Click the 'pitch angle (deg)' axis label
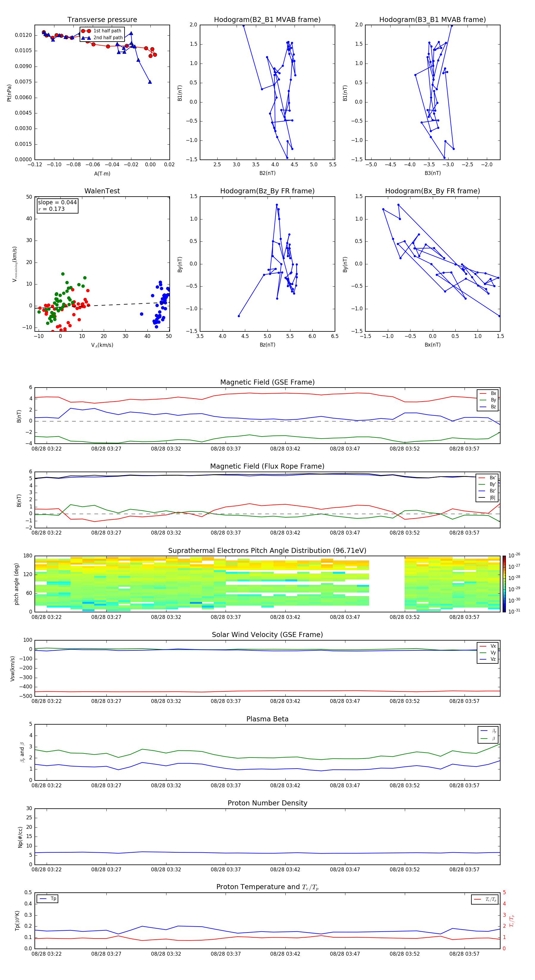The image size is (535, 980). [x=16, y=584]
